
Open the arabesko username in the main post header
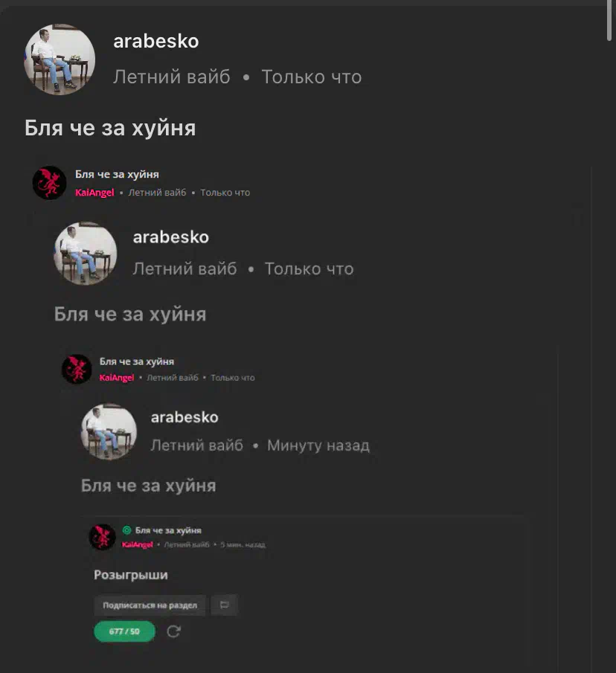click(x=155, y=41)
